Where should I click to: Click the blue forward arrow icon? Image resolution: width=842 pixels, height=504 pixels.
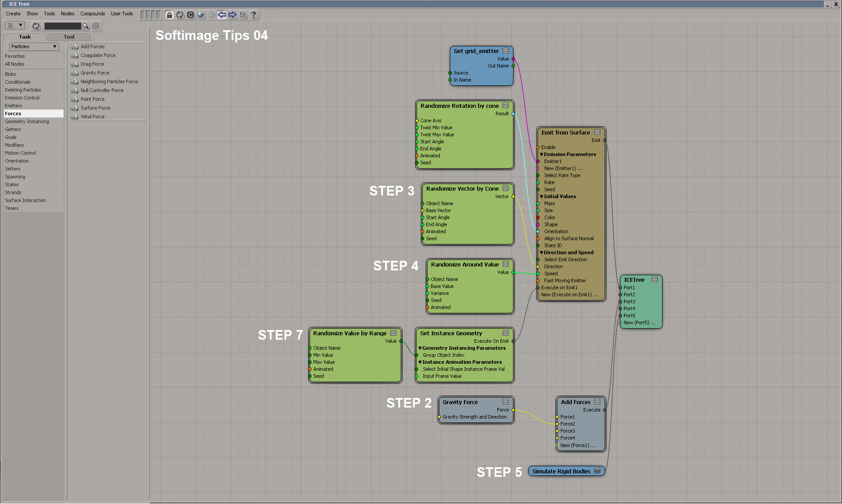[x=232, y=15]
